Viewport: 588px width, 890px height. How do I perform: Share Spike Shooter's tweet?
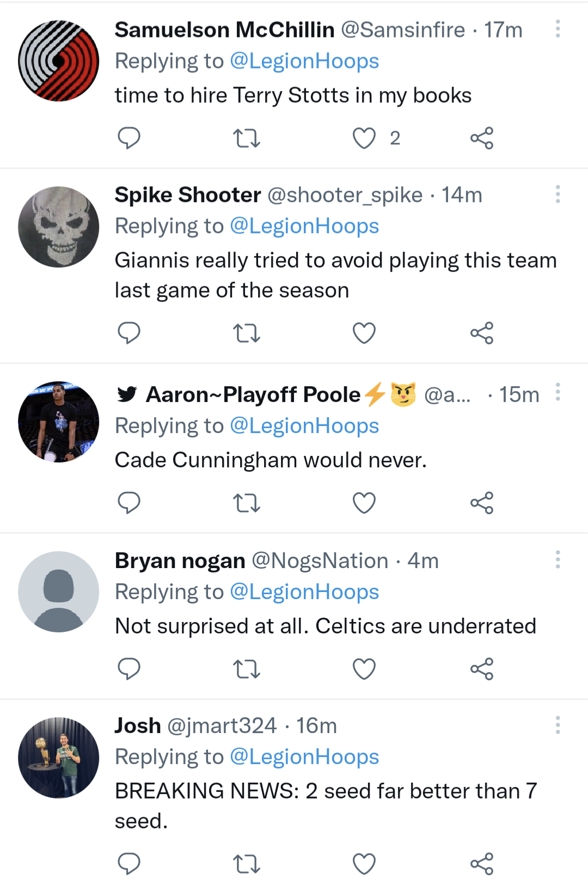[x=482, y=333]
